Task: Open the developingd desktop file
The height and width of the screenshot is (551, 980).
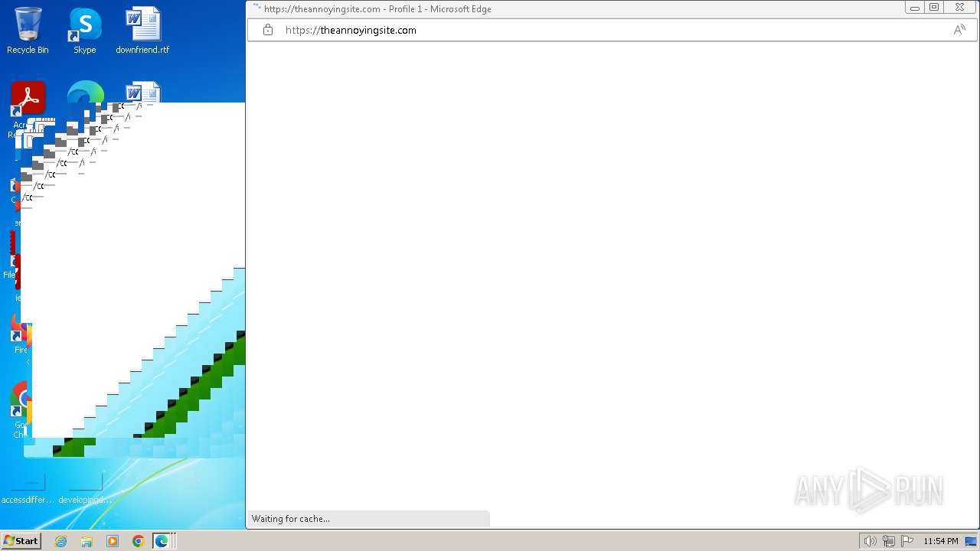Action: point(85,489)
